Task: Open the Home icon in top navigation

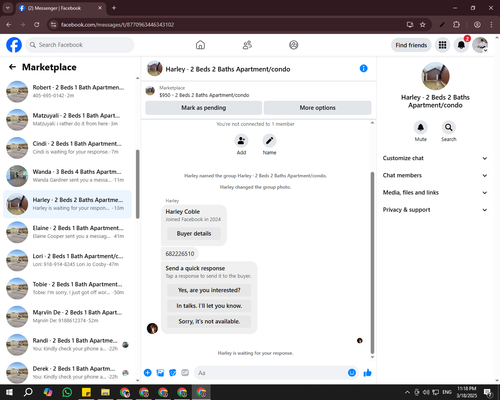Action: click(200, 45)
